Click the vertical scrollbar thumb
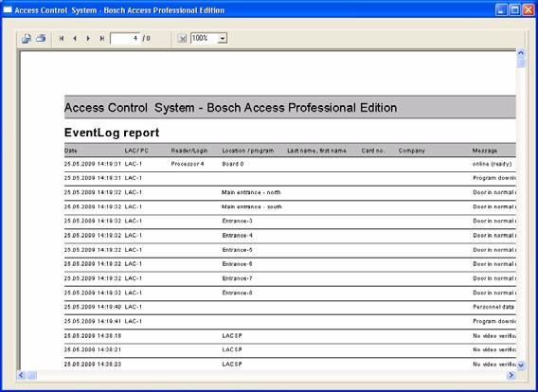 tap(521, 62)
